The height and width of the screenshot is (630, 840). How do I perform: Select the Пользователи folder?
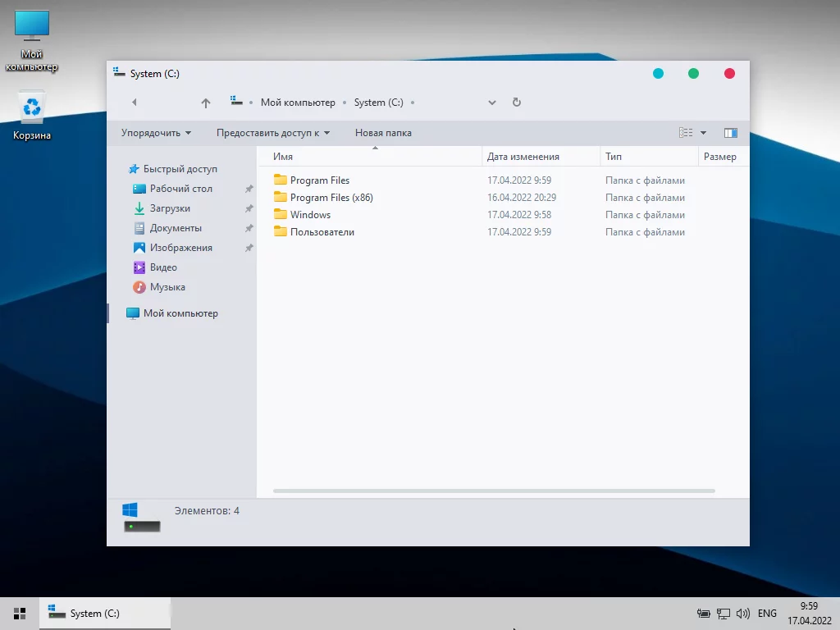(x=322, y=232)
